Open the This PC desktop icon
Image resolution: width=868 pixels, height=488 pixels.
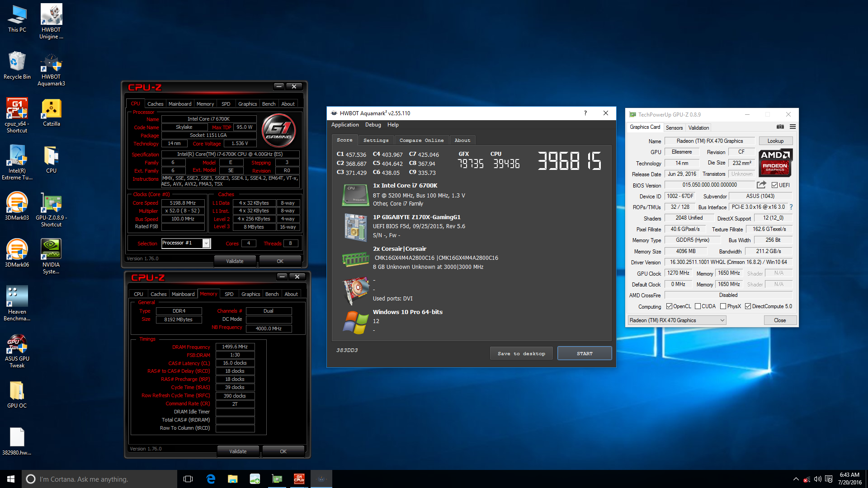[x=17, y=19]
